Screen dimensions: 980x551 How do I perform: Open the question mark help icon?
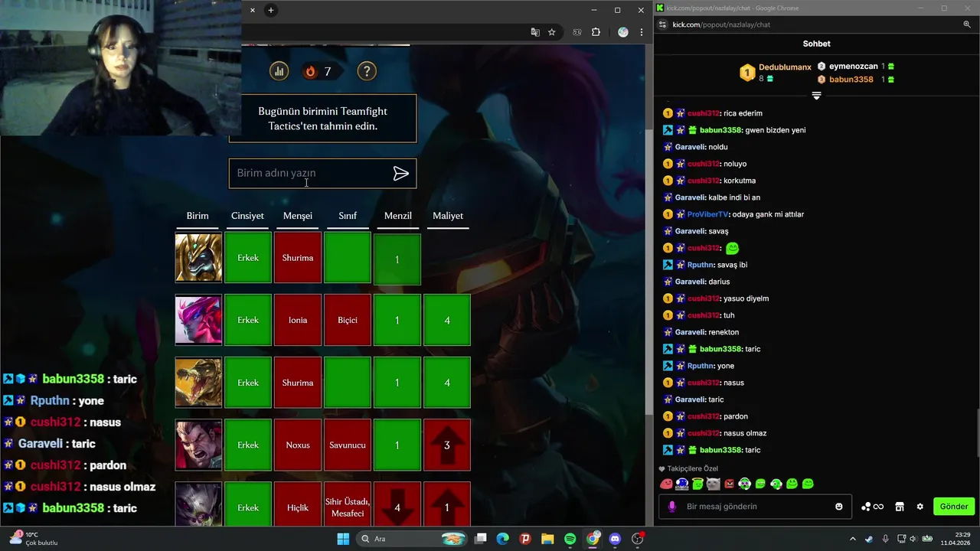tap(367, 71)
